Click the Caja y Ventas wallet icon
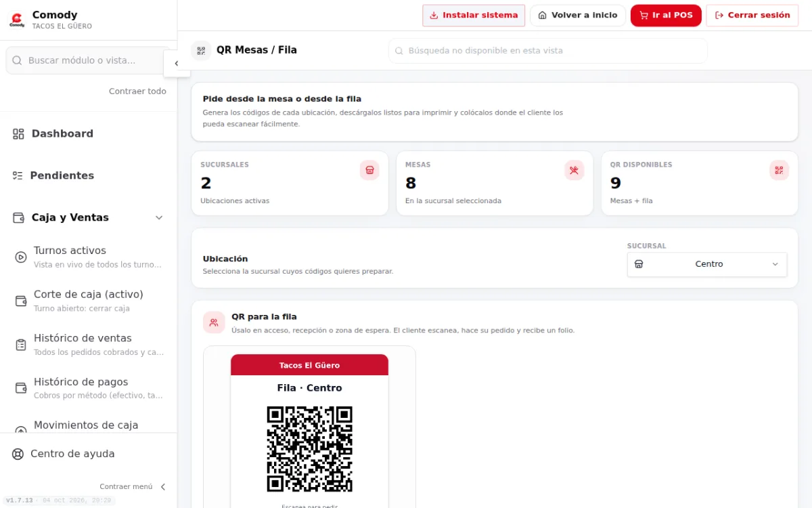 point(18,217)
